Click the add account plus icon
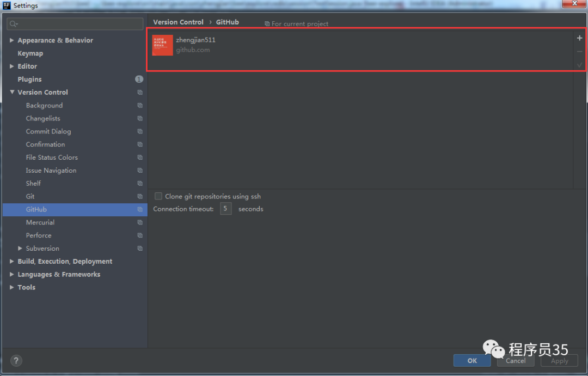Viewport: 588px width, 376px height. tap(579, 38)
